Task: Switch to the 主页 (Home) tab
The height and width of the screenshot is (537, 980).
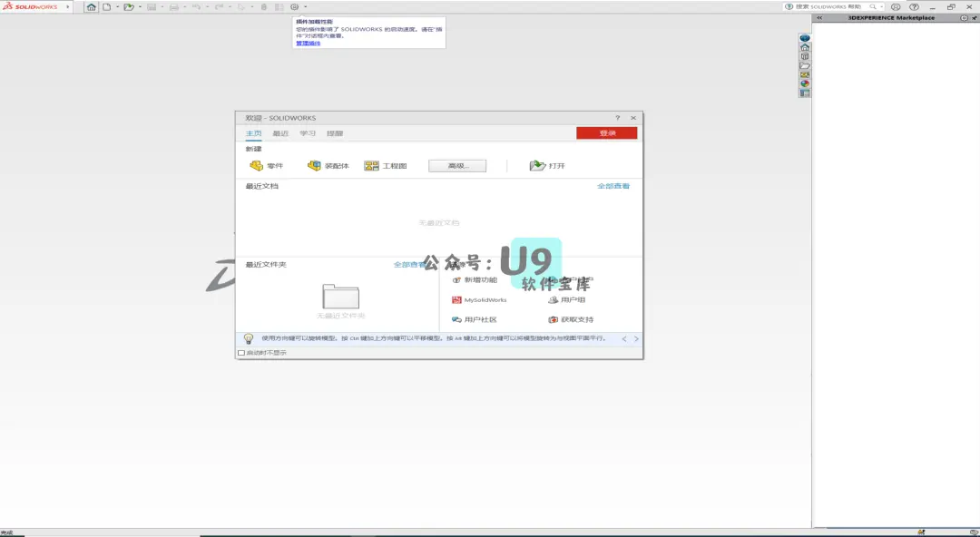Action: click(x=253, y=133)
